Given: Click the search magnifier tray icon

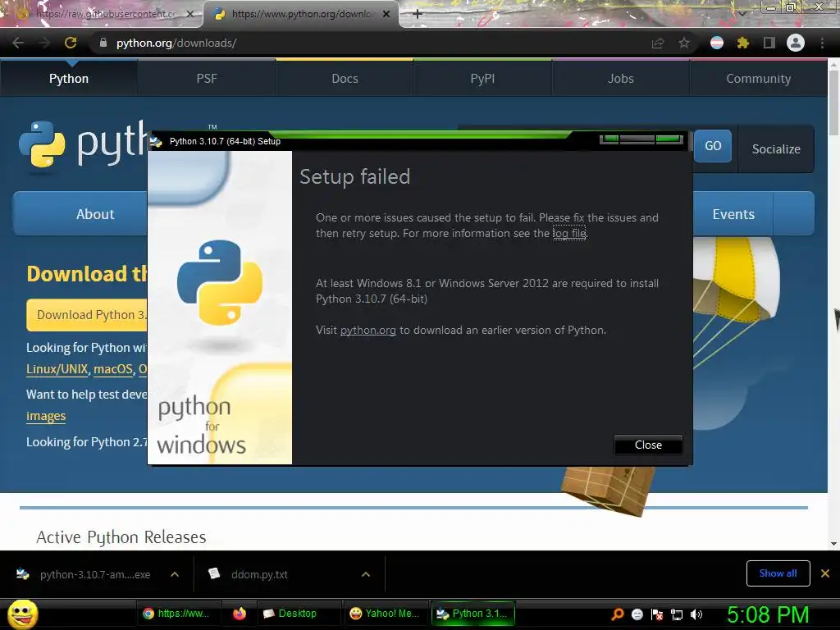Looking at the screenshot, I should [x=617, y=614].
